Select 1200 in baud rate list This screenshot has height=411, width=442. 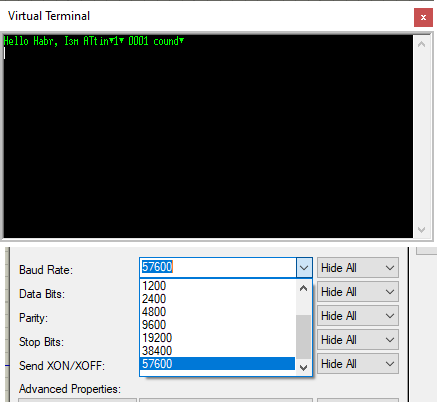[217, 286]
